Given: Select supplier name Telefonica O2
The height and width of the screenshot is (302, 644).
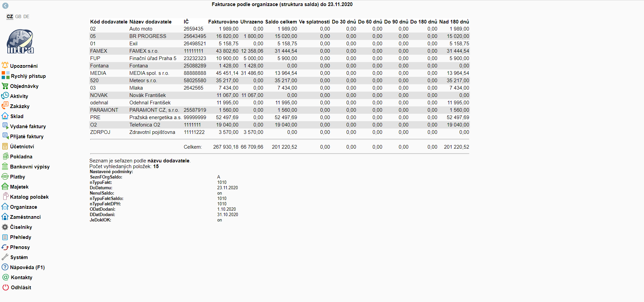Looking at the screenshot, I should tap(145, 125).
